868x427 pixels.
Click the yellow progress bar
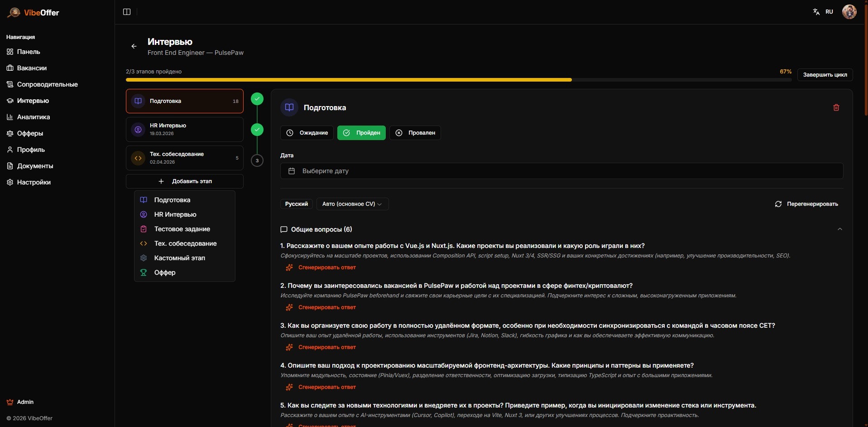click(x=349, y=80)
